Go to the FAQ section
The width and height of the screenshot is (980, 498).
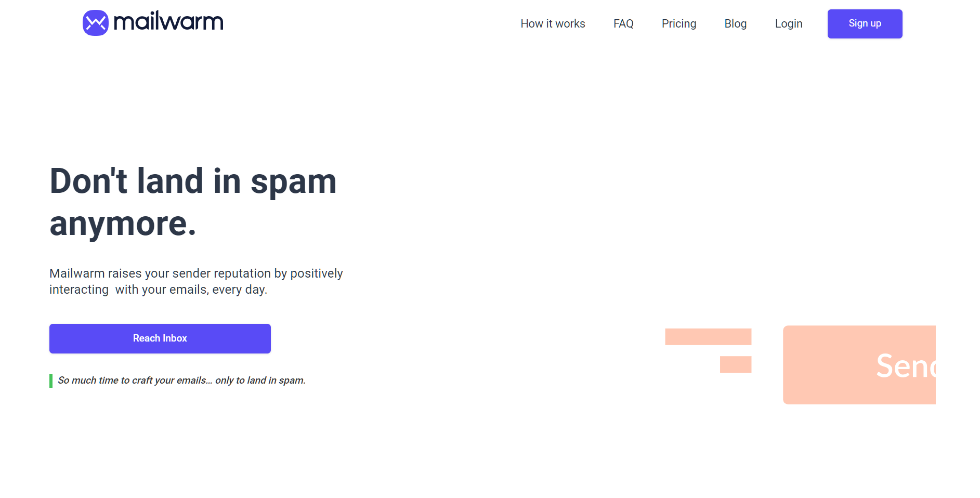coord(623,24)
